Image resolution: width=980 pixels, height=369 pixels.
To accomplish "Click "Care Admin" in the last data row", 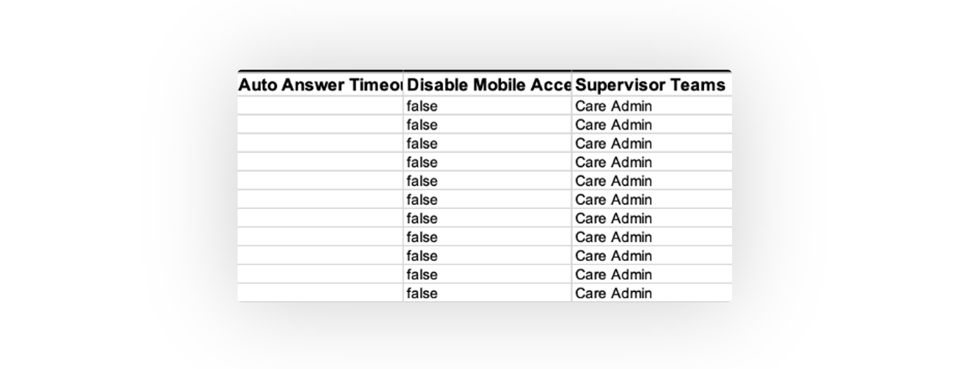I will tap(613, 293).
